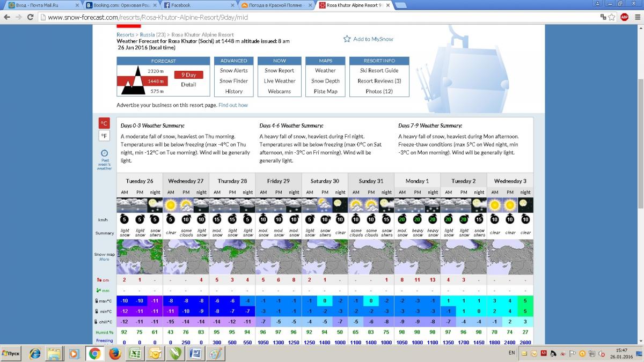The image size is (644, 362).
Task: Click the EN language indicator in tray
Action: [511, 354]
